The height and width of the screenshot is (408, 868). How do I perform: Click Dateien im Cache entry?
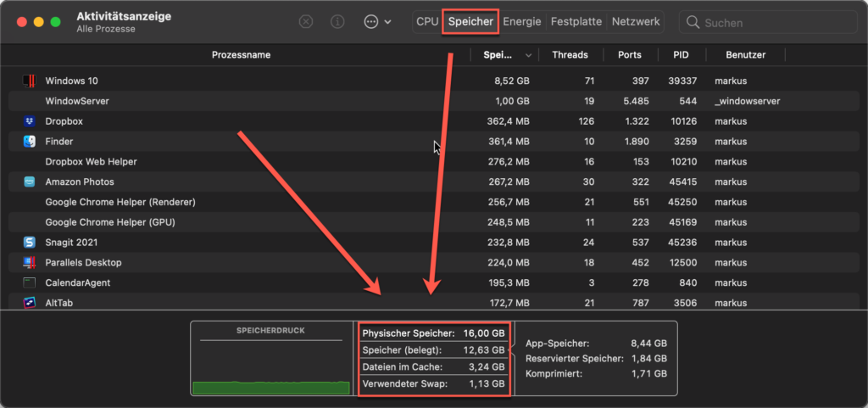point(433,366)
